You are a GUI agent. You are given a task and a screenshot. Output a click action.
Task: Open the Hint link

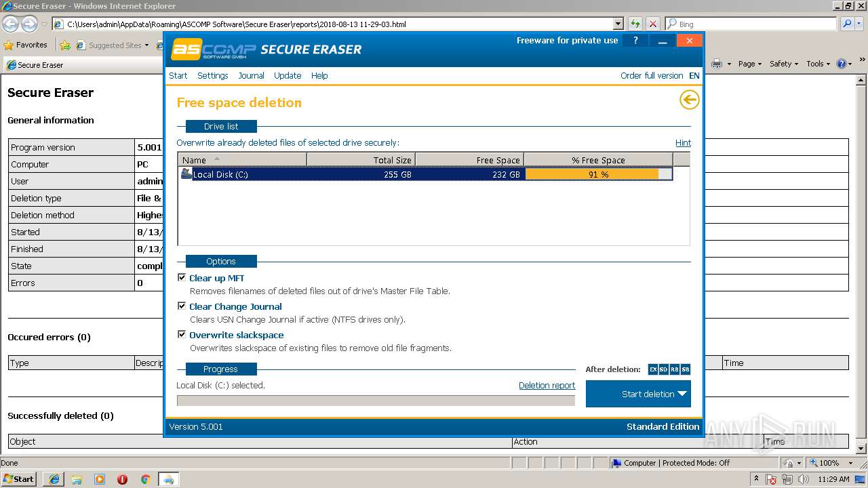click(x=683, y=142)
